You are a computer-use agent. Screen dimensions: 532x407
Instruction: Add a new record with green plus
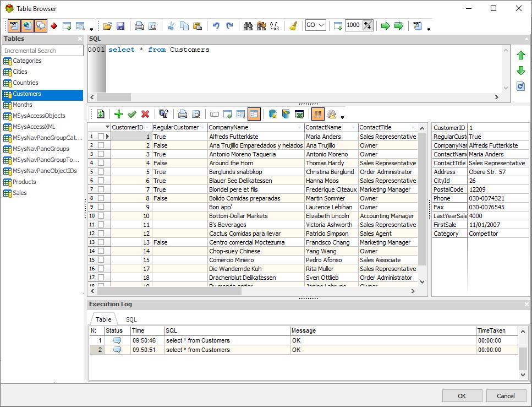click(x=119, y=114)
